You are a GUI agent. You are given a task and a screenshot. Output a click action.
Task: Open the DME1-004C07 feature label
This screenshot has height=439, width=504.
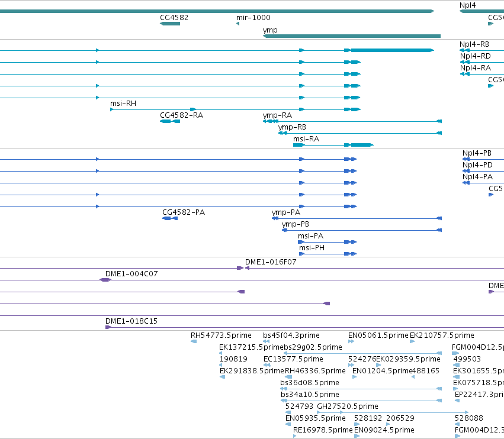point(131,274)
